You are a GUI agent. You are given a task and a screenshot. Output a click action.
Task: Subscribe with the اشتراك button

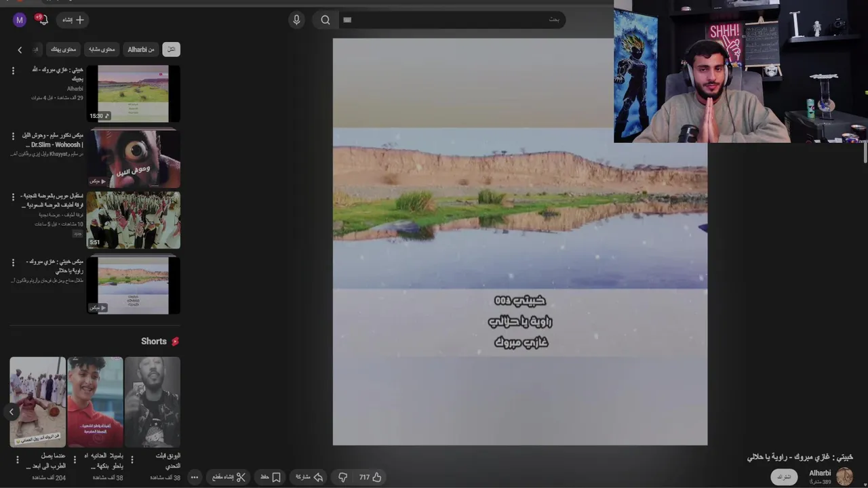coord(784,477)
